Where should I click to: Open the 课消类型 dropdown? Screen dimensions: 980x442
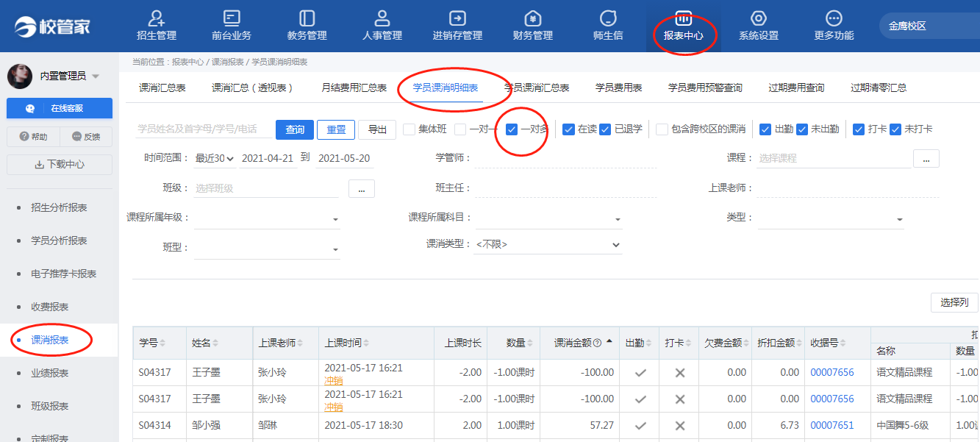coord(548,244)
